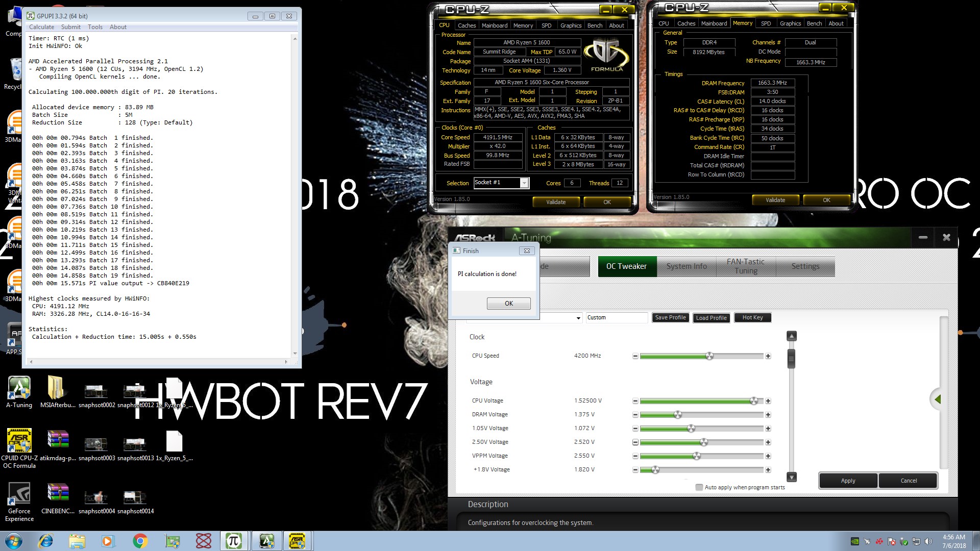Open Tools menu in GPUPI
Image resolution: width=980 pixels, height=551 pixels.
point(95,27)
